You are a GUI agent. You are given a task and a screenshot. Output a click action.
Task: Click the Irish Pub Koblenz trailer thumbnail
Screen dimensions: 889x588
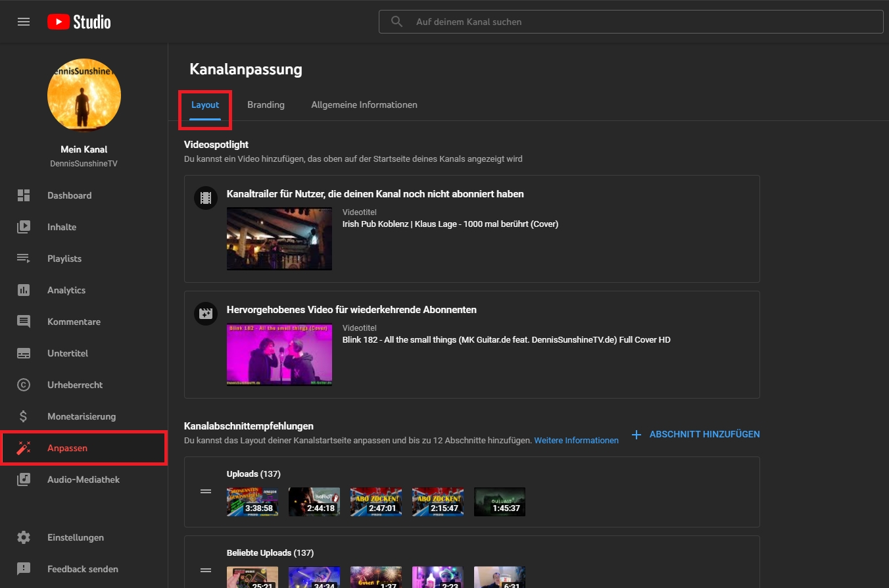point(279,239)
